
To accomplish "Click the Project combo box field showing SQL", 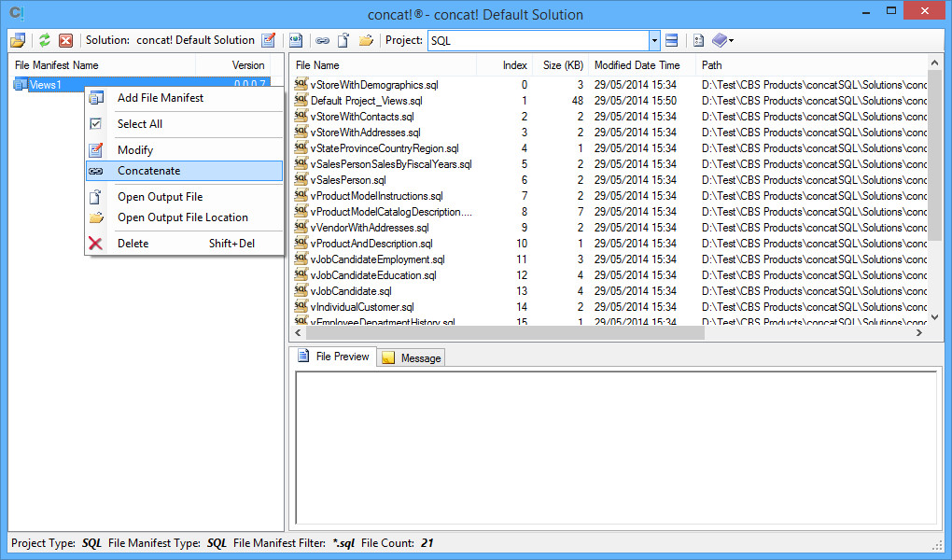I will pos(539,41).
